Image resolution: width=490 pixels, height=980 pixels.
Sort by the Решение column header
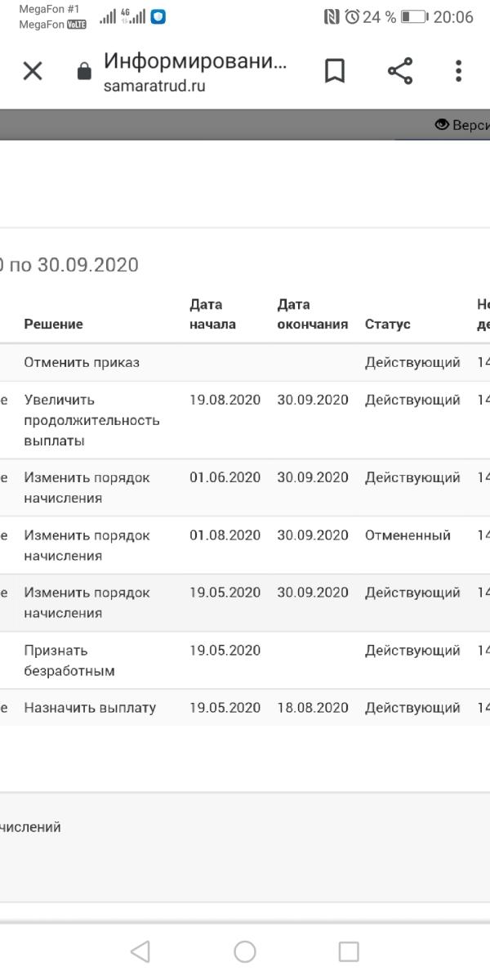click(53, 324)
